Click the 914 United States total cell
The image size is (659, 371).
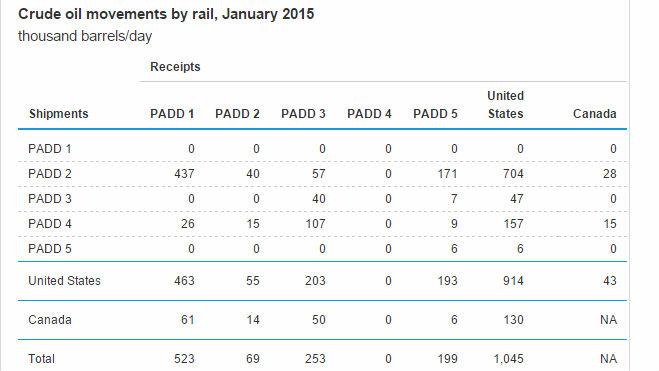tap(513, 281)
